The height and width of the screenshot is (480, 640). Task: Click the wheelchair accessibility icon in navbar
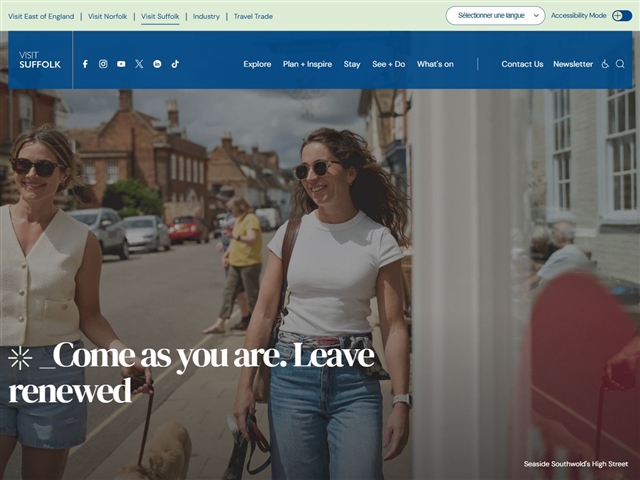(x=605, y=64)
